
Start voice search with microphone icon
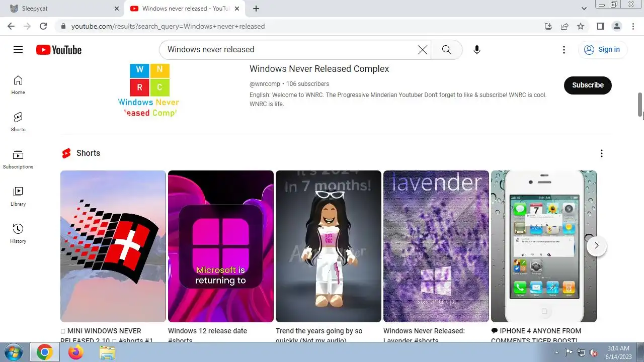click(x=477, y=49)
